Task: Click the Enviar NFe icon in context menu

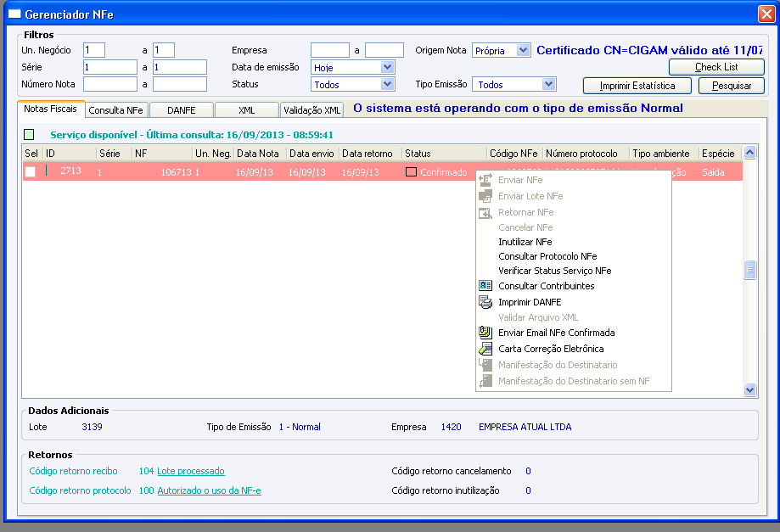Action: (x=485, y=180)
